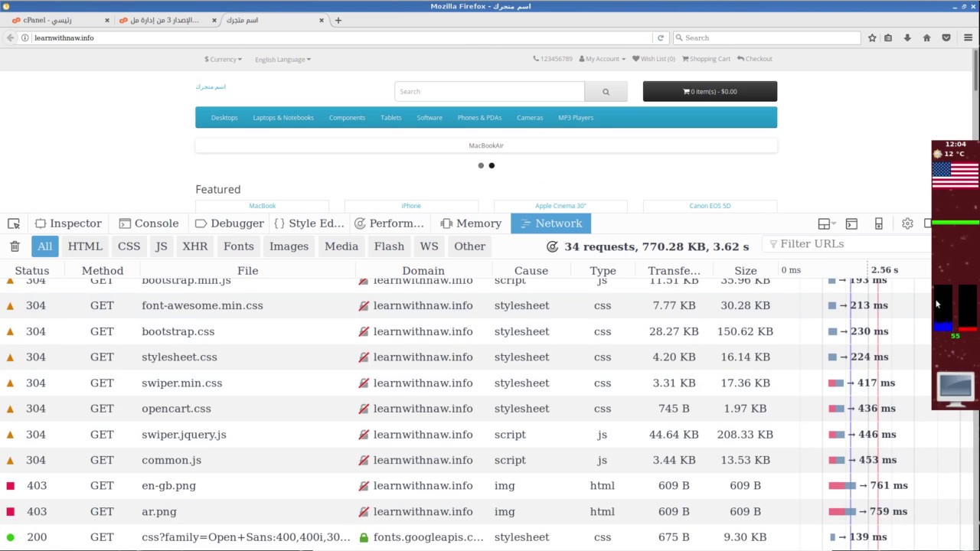
Task: Open Laptops & Notebooks category menu
Action: pos(283,118)
